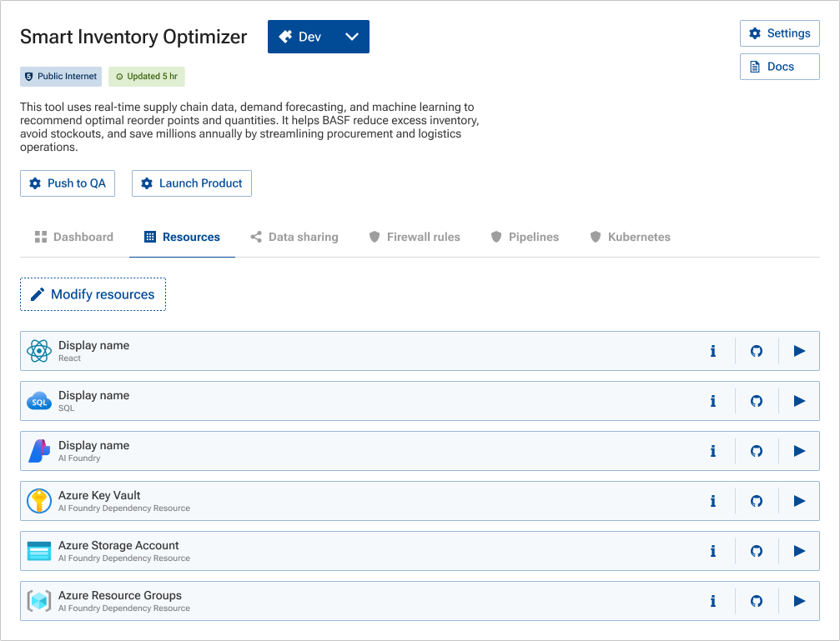This screenshot has height=641, width=840.
Task: Click Push to QA button
Action: pos(68,183)
